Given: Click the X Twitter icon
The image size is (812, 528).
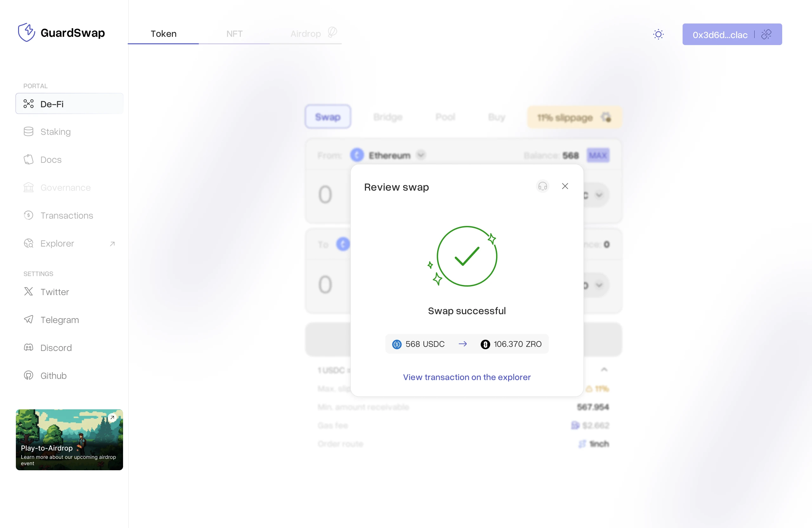Looking at the screenshot, I should (x=29, y=292).
